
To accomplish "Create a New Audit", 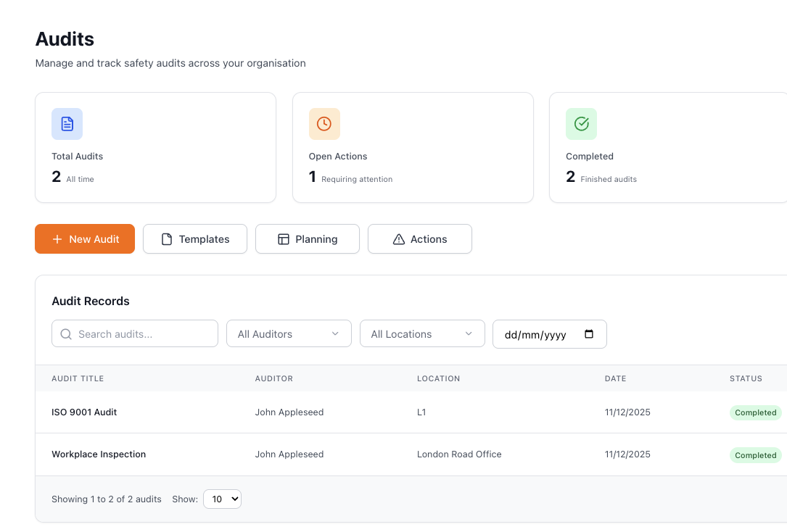I will (85, 239).
